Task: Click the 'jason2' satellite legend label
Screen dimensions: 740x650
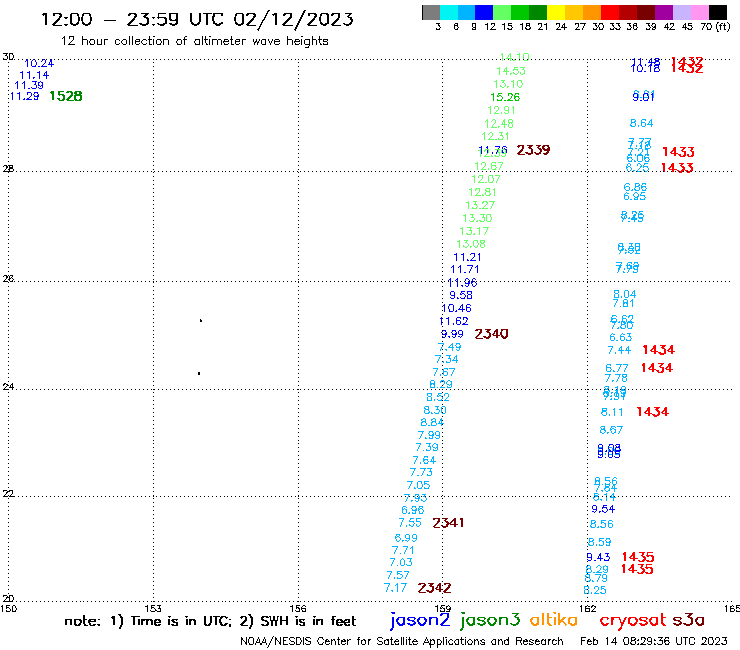Action: [420, 620]
